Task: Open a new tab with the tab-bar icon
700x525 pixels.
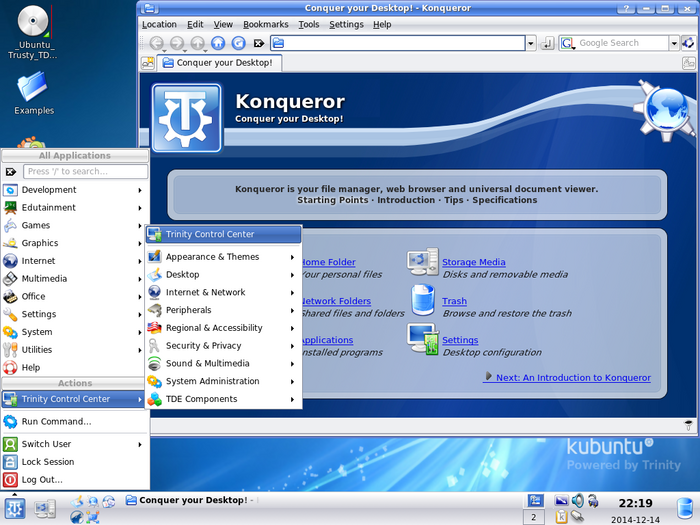Action: pos(148,63)
